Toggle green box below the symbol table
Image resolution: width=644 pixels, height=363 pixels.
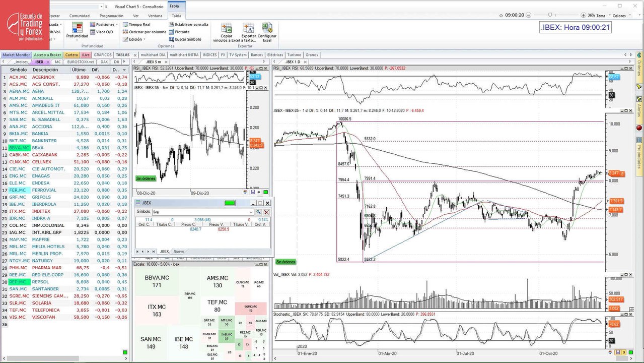tap(125, 352)
